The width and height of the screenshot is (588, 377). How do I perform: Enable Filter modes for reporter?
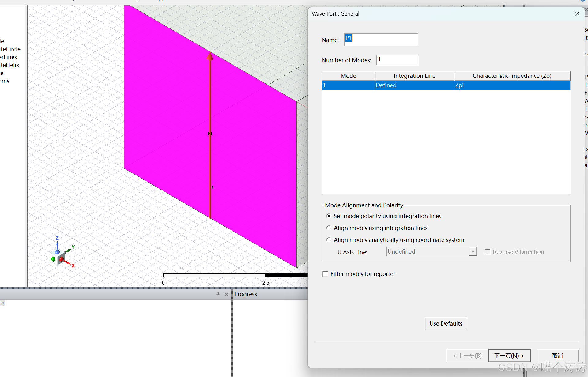click(325, 274)
